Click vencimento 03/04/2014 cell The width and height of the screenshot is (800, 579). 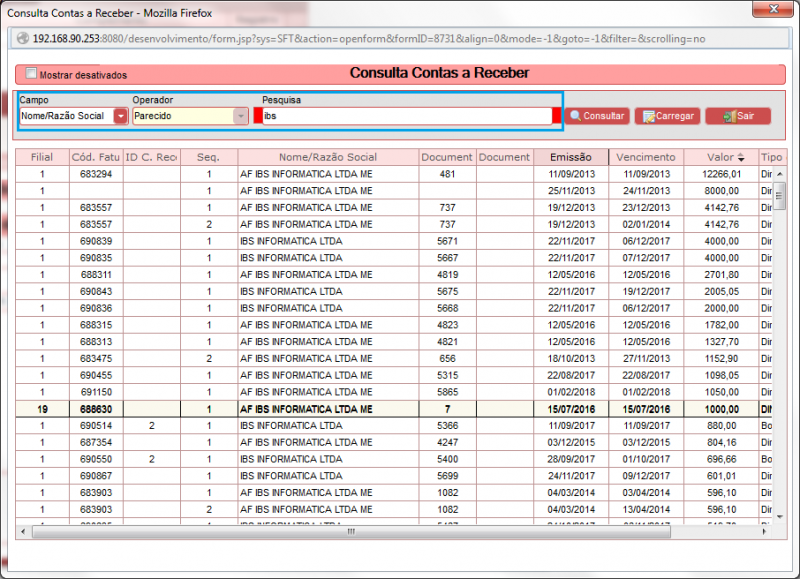pyautogui.click(x=646, y=493)
